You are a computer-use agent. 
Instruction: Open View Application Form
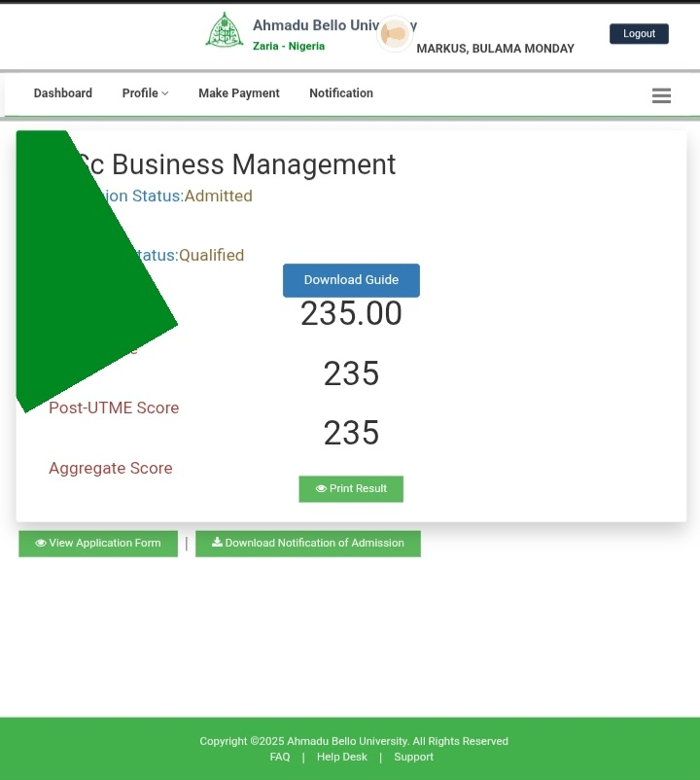point(98,544)
